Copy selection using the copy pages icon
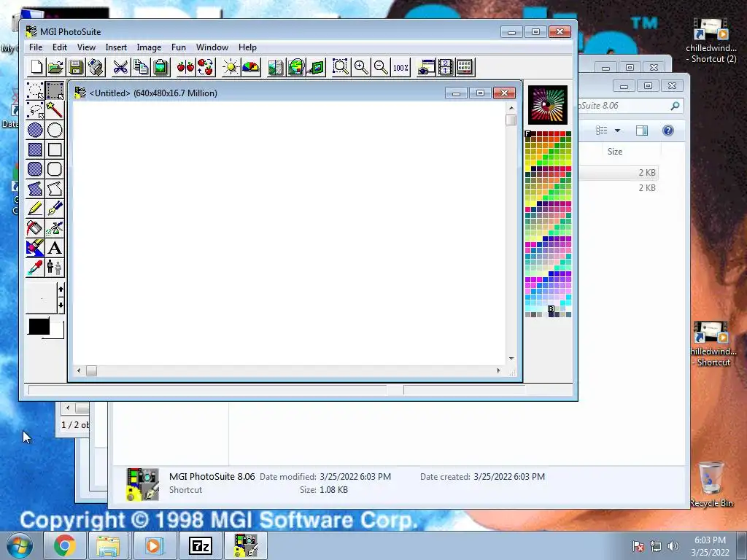Image resolution: width=747 pixels, height=560 pixels. click(141, 67)
